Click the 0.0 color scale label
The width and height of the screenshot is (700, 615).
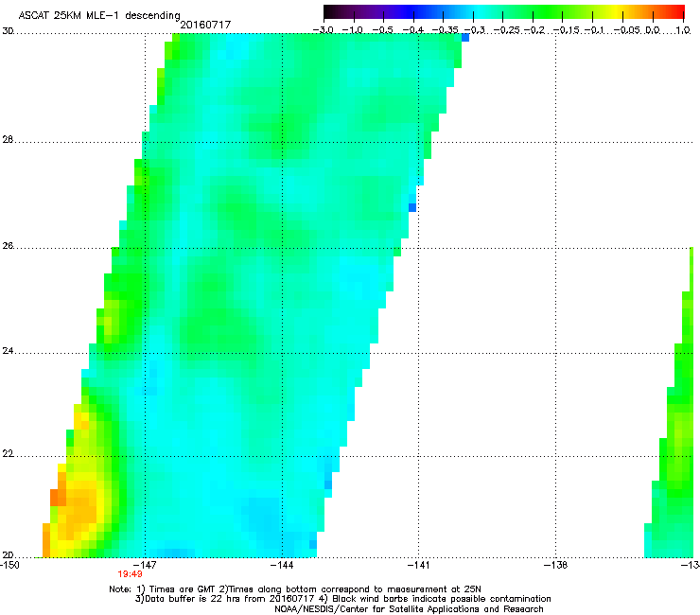click(x=653, y=30)
